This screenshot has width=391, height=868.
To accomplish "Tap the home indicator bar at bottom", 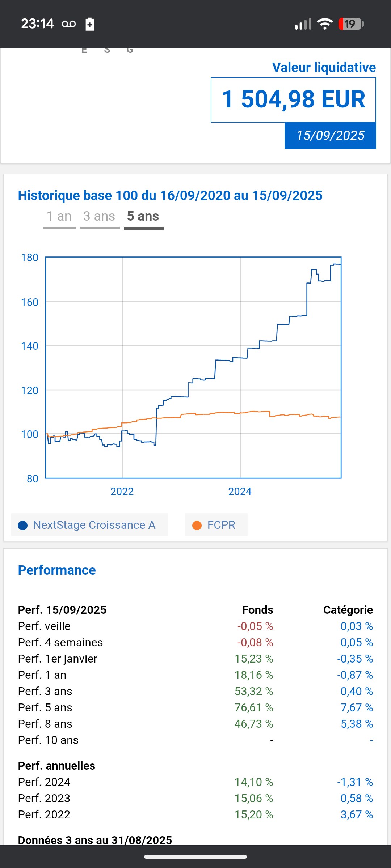I will [x=195, y=857].
